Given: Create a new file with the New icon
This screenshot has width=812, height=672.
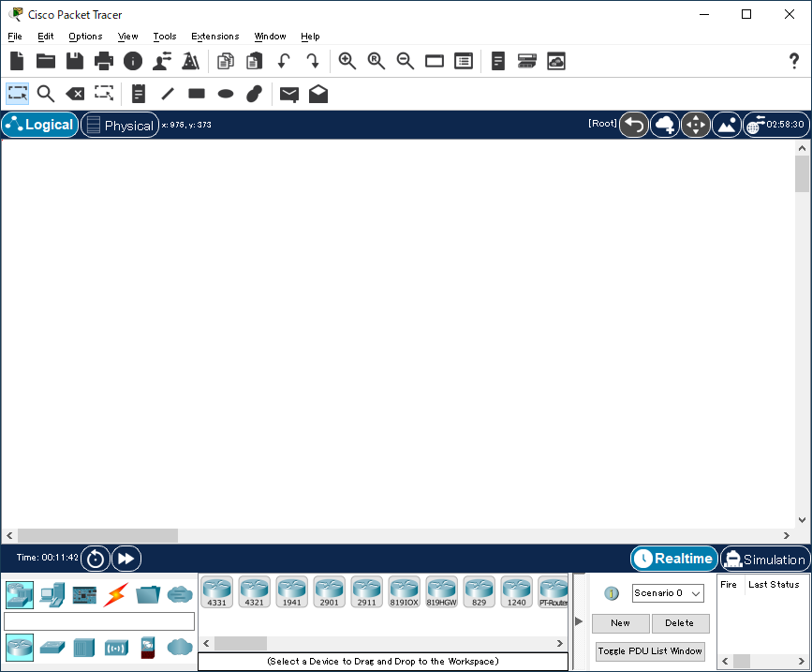Looking at the screenshot, I should click(17, 61).
